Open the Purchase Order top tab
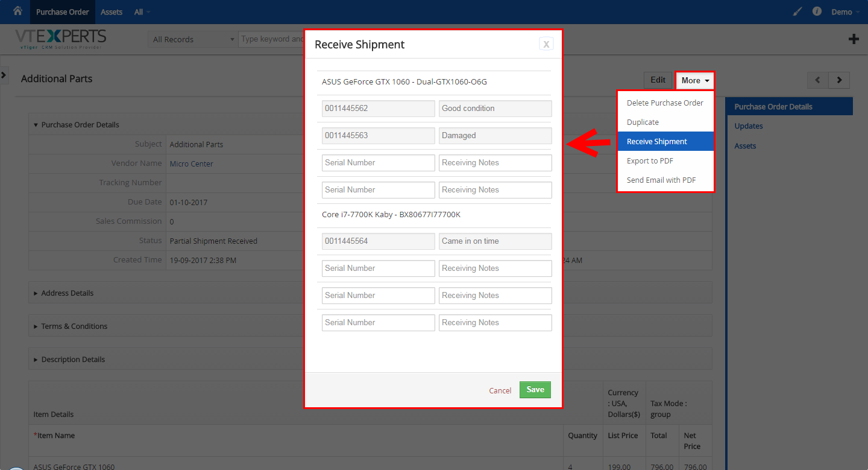This screenshot has height=470, width=868. pos(63,12)
